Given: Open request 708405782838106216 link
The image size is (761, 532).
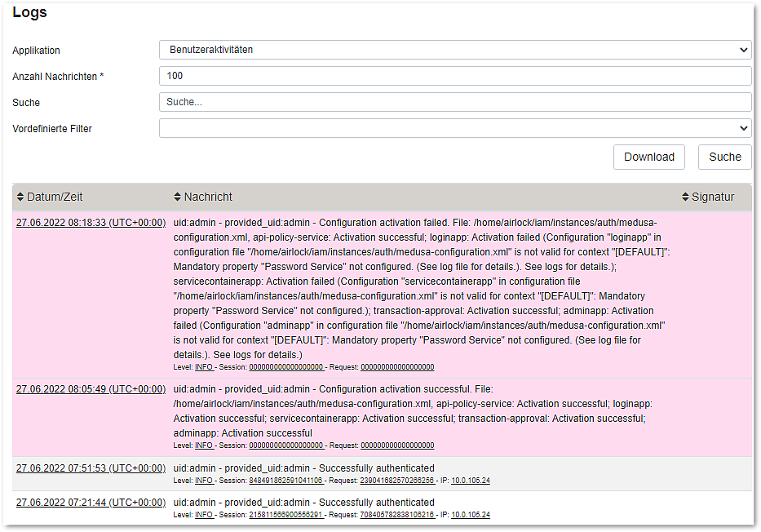Looking at the screenshot, I should (397, 515).
